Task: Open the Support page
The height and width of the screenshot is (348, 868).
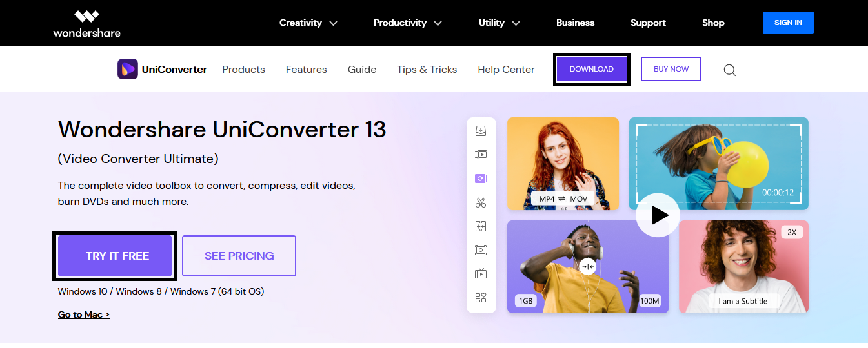Action: 648,23
